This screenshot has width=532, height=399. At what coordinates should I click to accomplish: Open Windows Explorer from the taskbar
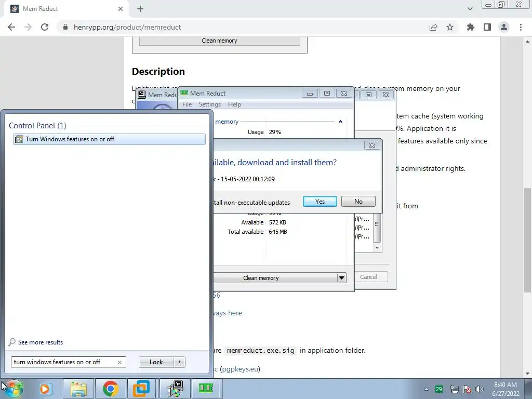(78, 389)
